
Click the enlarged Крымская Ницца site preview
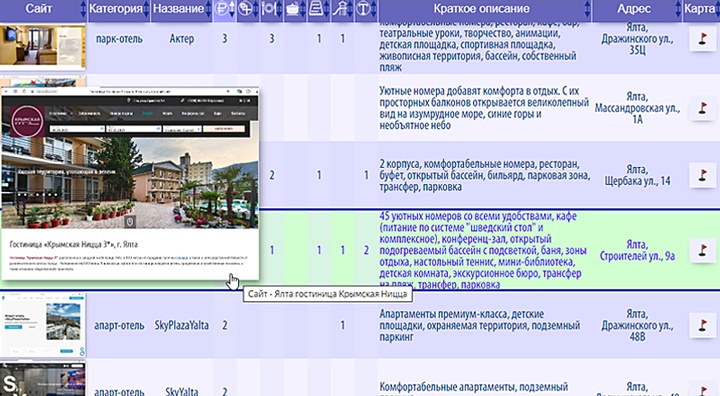[x=130, y=183]
